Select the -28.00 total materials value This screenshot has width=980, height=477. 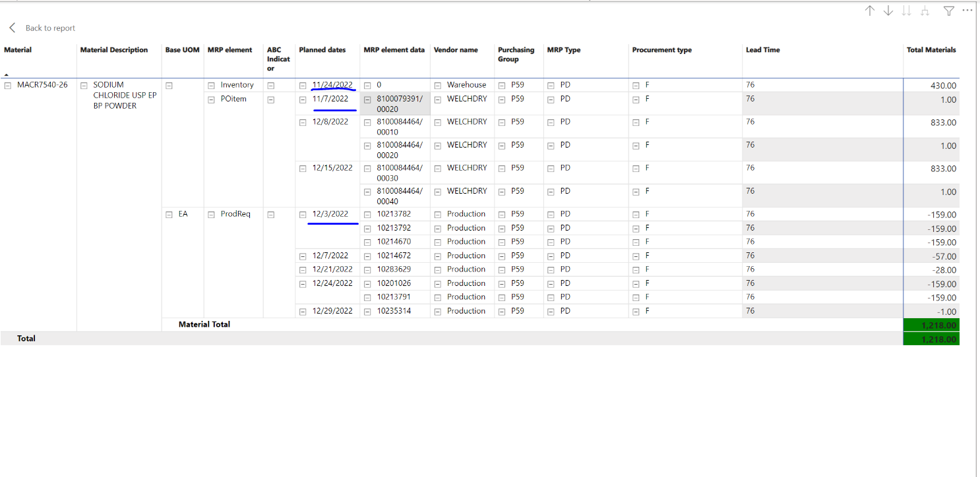click(x=943, y=270)
